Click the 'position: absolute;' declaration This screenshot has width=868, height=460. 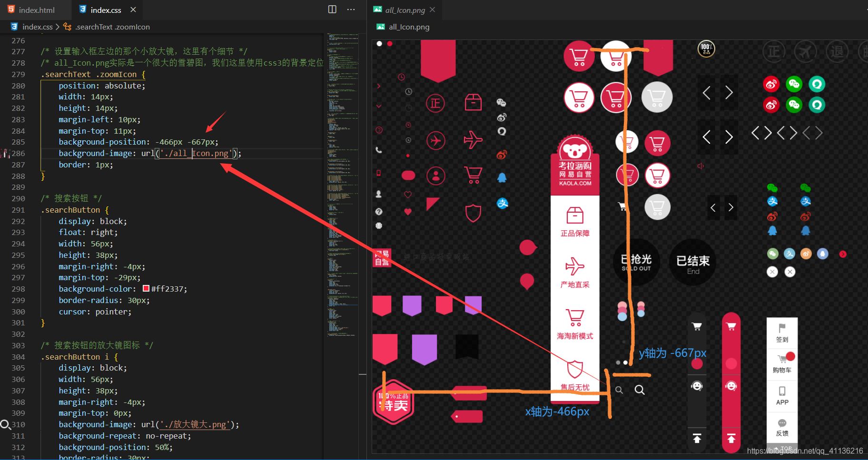click(102, 86)
